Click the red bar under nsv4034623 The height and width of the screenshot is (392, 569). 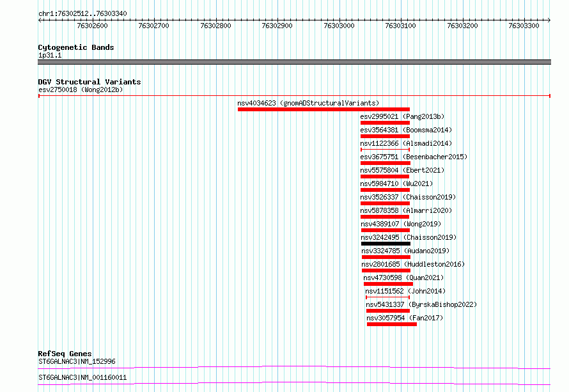(x=323, y=109)
